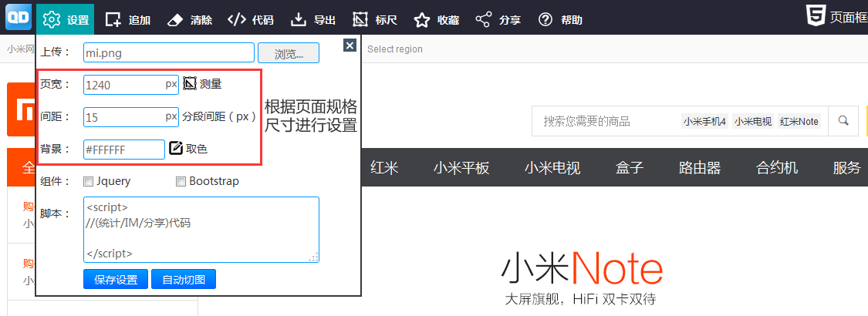Click the textarea resize grip handle
This screenshot has width=868, height=316.
pos(314,257)
